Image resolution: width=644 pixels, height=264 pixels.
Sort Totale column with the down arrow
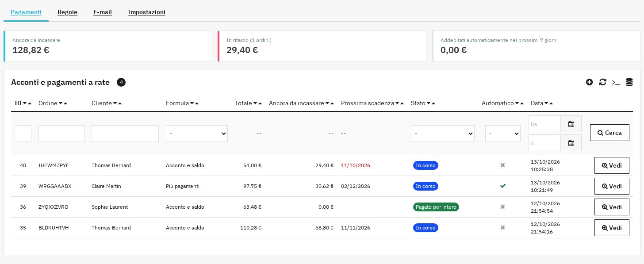click(x=255, y=103)
